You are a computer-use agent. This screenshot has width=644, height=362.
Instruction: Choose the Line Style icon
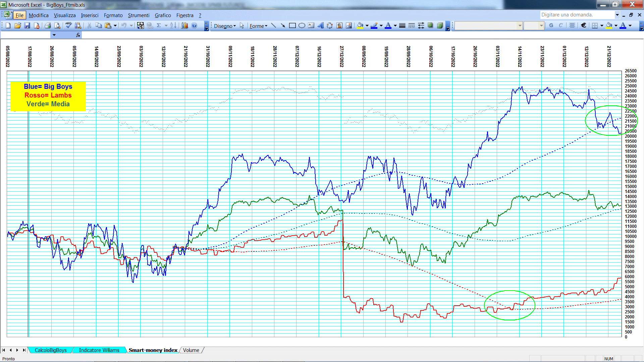click(402, 25)
